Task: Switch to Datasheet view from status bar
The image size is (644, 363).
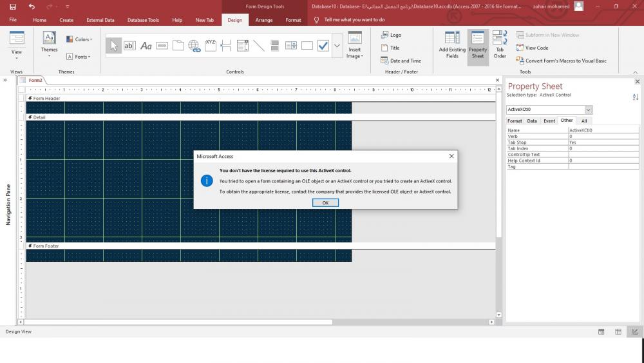Action: [x=618, y=332]
